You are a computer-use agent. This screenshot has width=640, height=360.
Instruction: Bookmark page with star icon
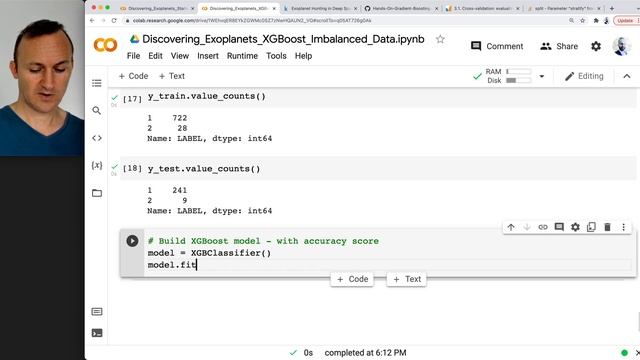click(583, 20)
